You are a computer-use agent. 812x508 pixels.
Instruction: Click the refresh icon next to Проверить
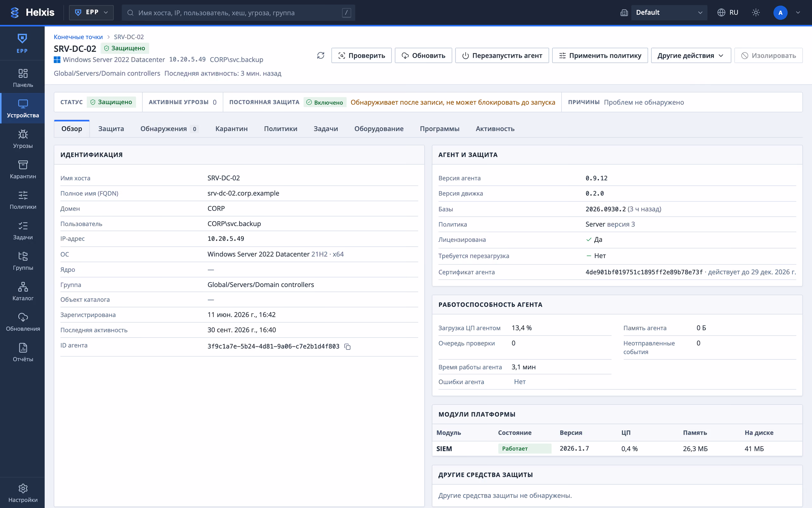click(320, 56)
